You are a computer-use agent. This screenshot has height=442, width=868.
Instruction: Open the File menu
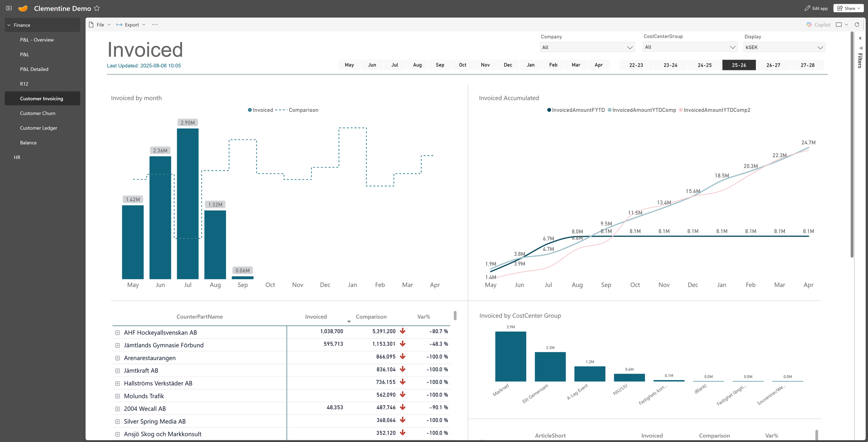point(100,25)
